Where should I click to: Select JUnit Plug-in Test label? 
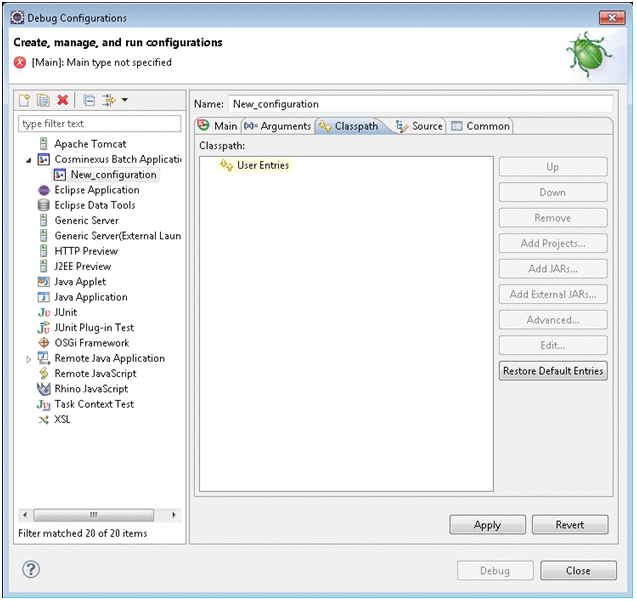[94, 328]
